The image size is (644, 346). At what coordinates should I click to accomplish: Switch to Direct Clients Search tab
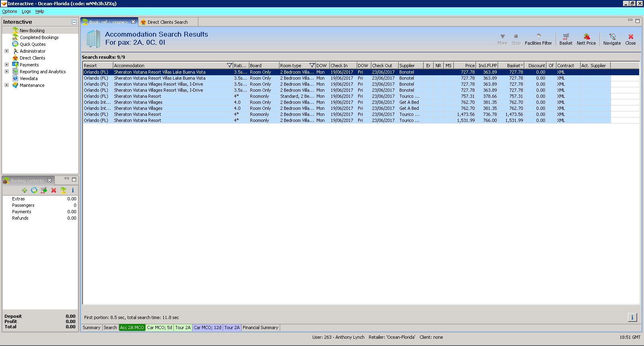[x=167, y=22]
